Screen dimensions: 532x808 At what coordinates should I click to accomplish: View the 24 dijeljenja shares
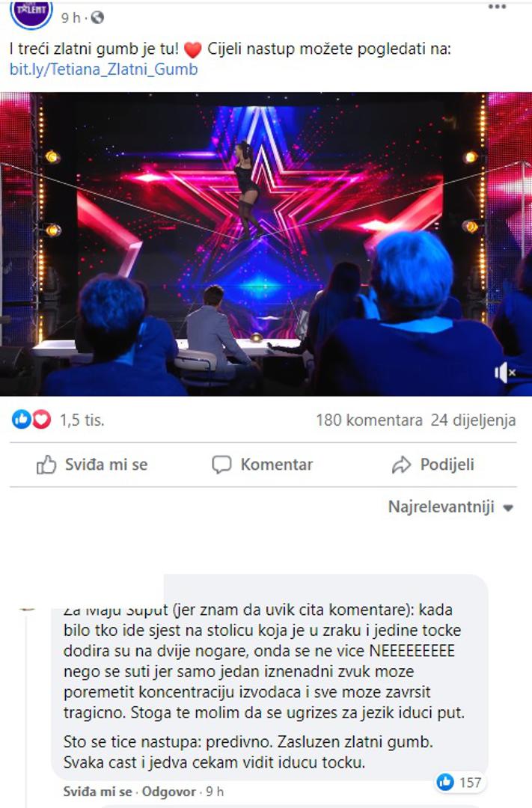(473, 420)
